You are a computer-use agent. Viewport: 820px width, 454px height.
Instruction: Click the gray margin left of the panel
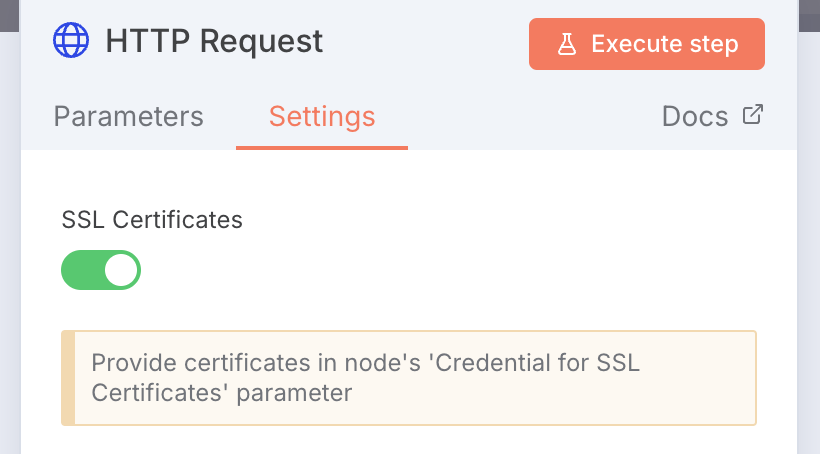click(10, 243)
